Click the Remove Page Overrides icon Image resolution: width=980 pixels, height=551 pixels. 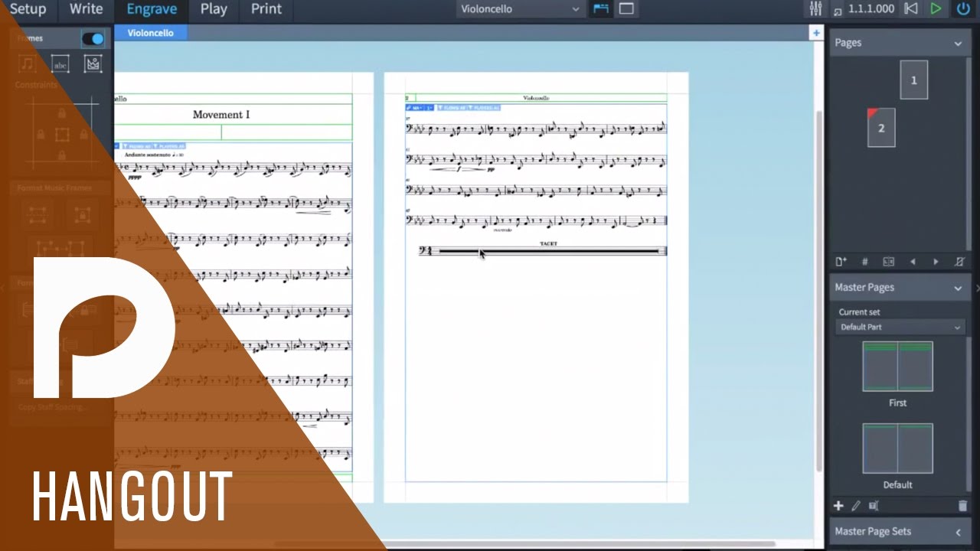[x=959, y=262]
